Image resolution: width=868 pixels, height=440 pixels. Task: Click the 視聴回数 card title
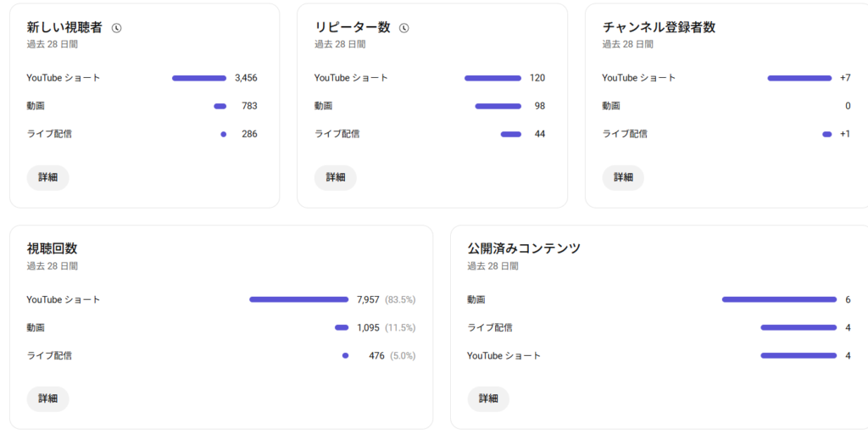[x=53, y=248]
